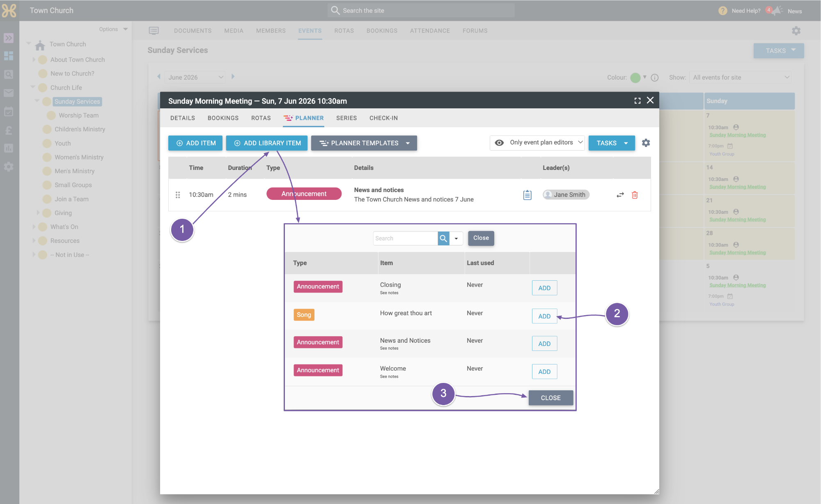
Task: Click the green Colour swatch
Action: (635, 78)
